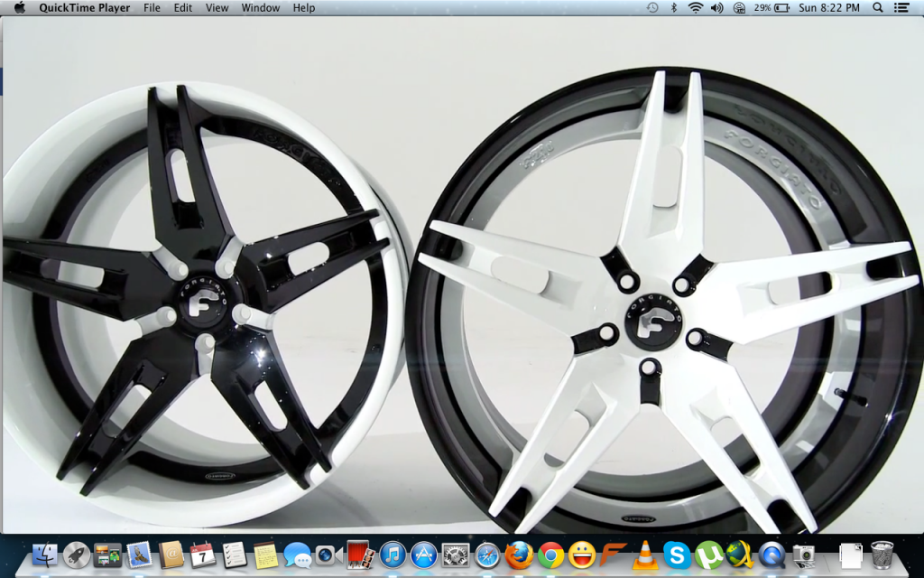Open the Wi-Fi status menu

coord(696,7)
